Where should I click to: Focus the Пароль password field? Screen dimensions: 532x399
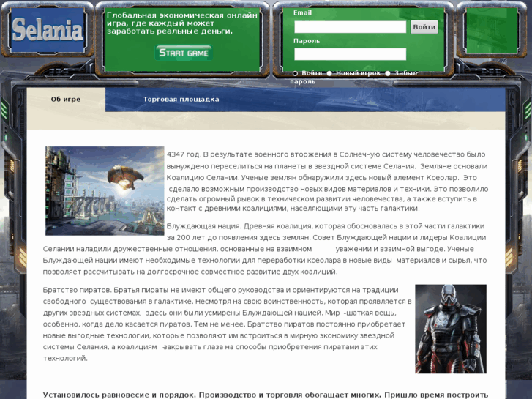(350, 54)
